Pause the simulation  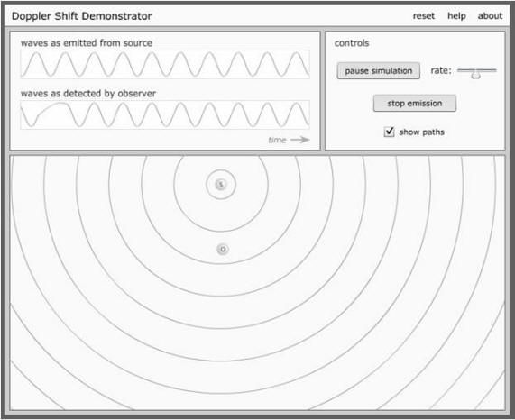[x=379, y=71]
